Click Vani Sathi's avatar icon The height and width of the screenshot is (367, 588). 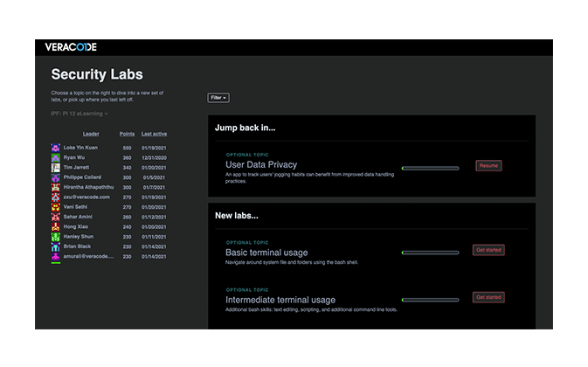pos(56,207)
